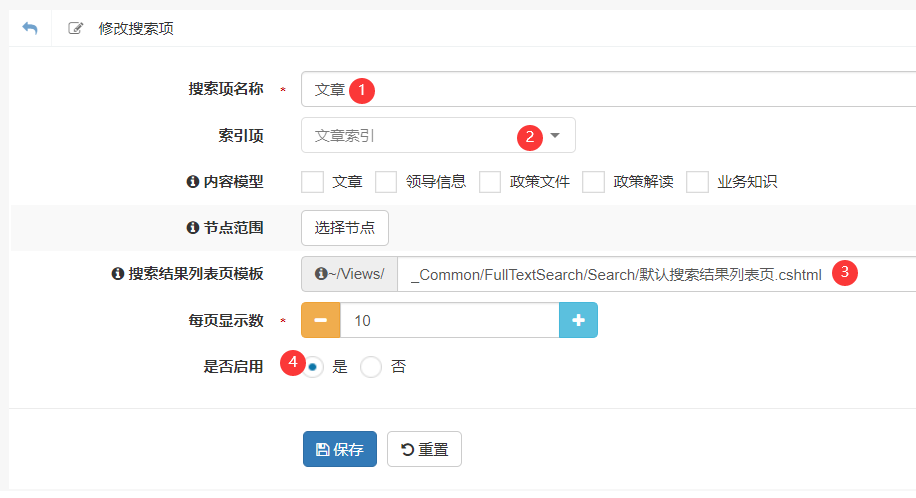Click the back arrow icon
This screenshot has width=916, height=498.
[x=30, y=28]
